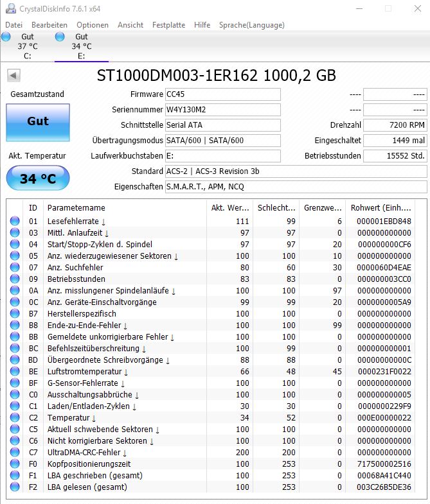
Task: Open the Sprache(Language) menu
Action: coord(252,25)
